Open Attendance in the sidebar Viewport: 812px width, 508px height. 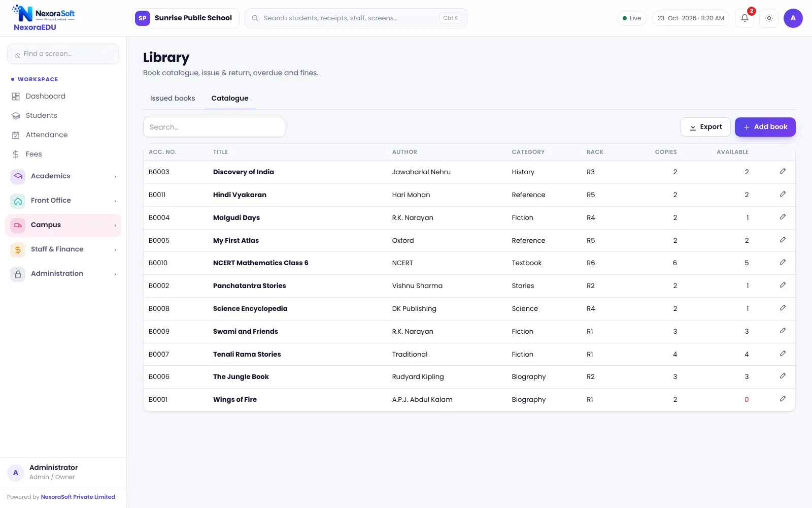click(x=63, y=135)
